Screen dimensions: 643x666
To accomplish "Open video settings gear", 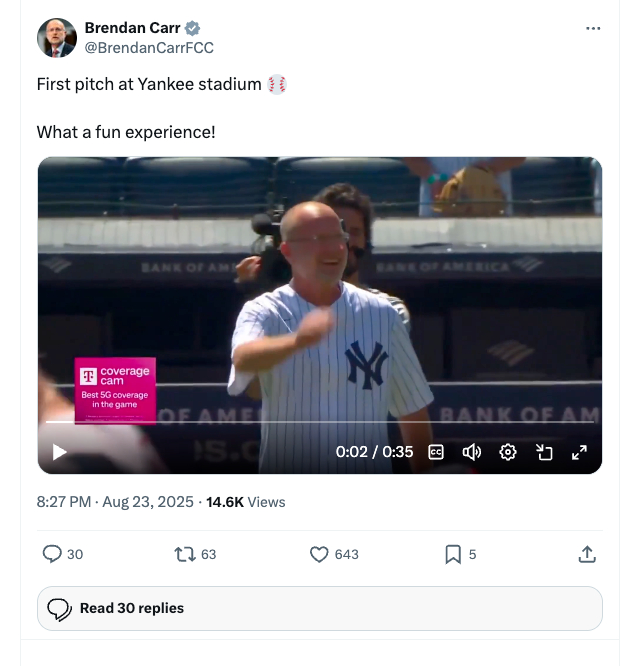I will click(x=508, y=452).
